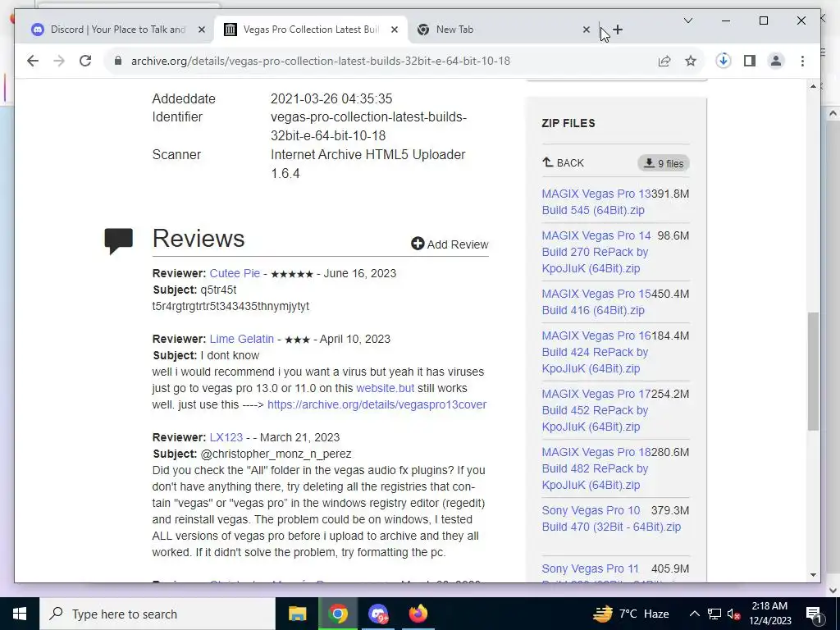
Task: Go back with the browser back arrow
Action: pos(33,61)
